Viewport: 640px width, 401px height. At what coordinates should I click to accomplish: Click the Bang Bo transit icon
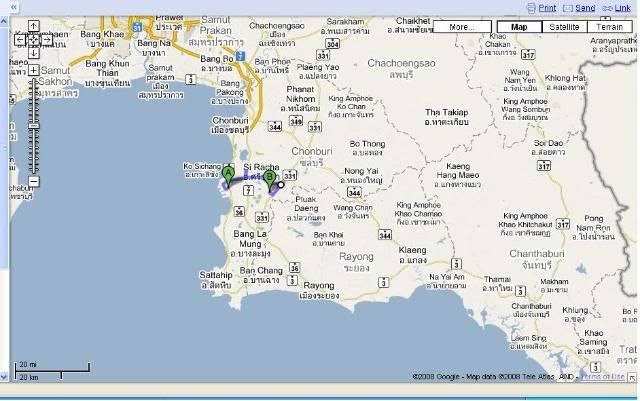coord(240,56)
